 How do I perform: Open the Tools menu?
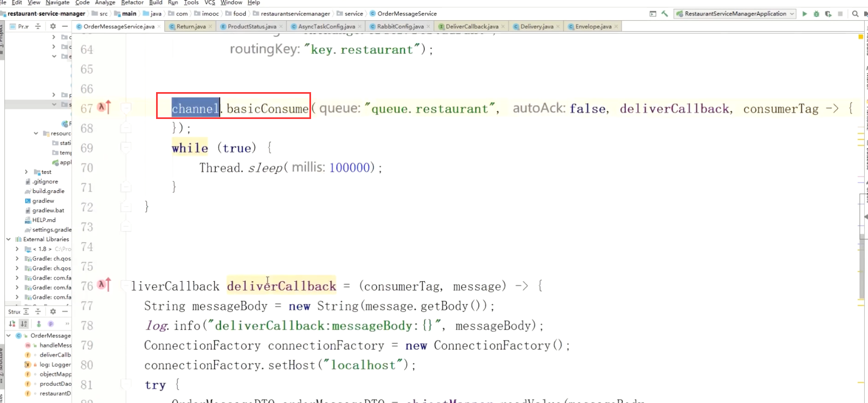tap(191, 3)
